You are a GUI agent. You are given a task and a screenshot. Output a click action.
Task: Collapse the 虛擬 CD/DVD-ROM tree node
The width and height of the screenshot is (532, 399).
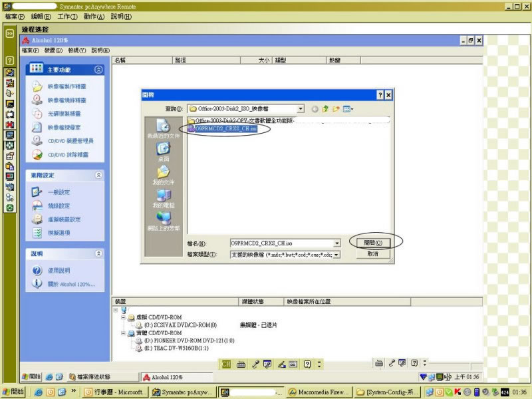[123, 318]
